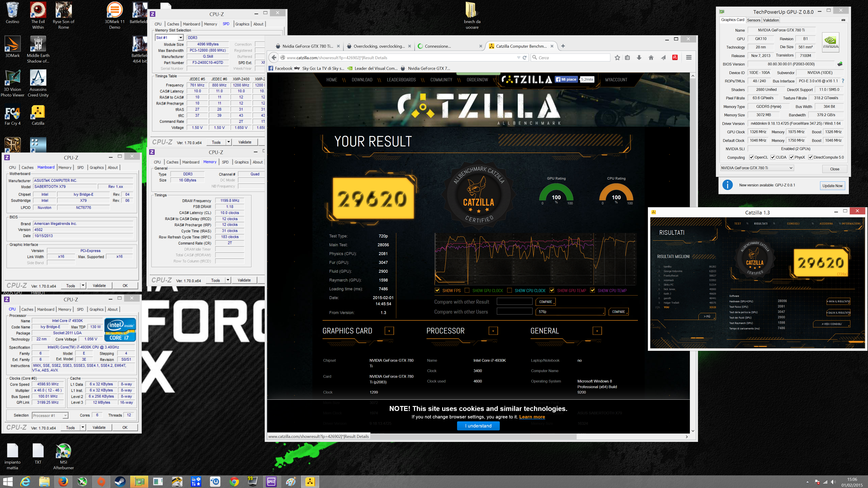Screen dimensions: 868x488
Task: Switch to the Sensors tab in GPU-Z
Action: tap(753, 20)
